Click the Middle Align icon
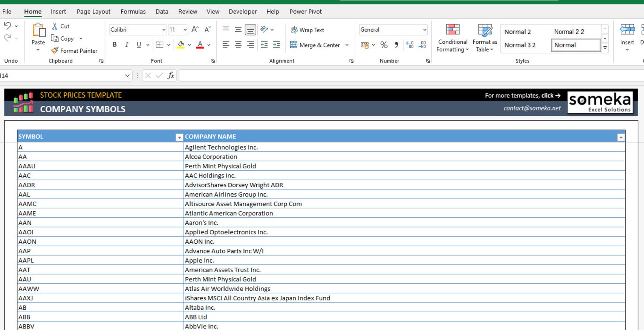The width and height of the screenshot is (644, 330). pyautogui.click(x=238, y=30)
